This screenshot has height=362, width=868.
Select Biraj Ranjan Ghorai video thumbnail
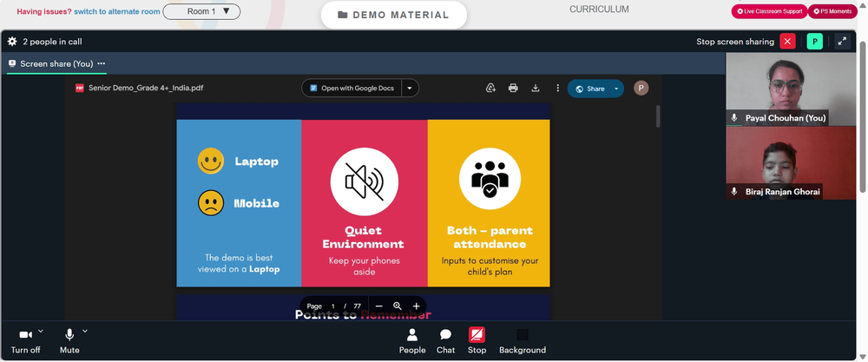791,162
